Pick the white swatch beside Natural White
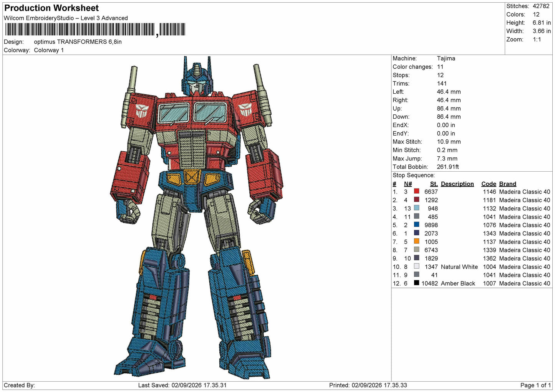The height and width of the screenshot is (392, 555). click(416, 266)
